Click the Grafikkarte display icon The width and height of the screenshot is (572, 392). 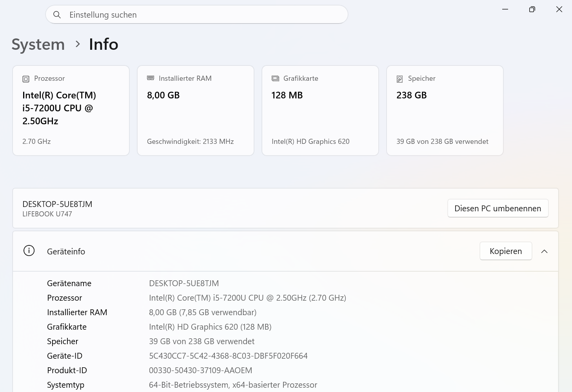275,78
